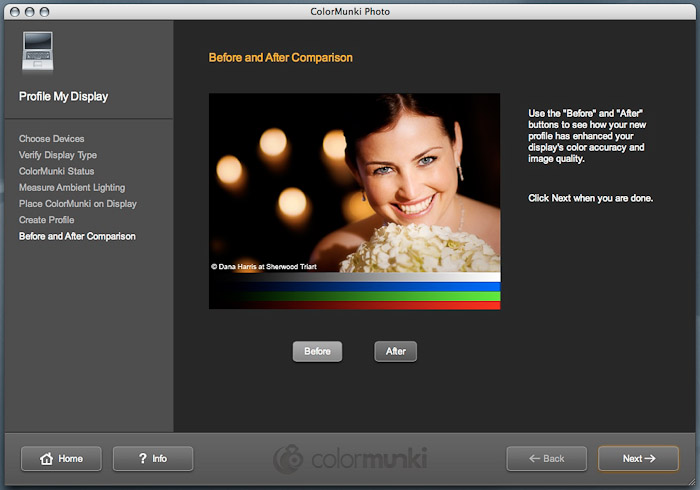Click the bride portrait preview image
The image size is (700, 490).
354,180
